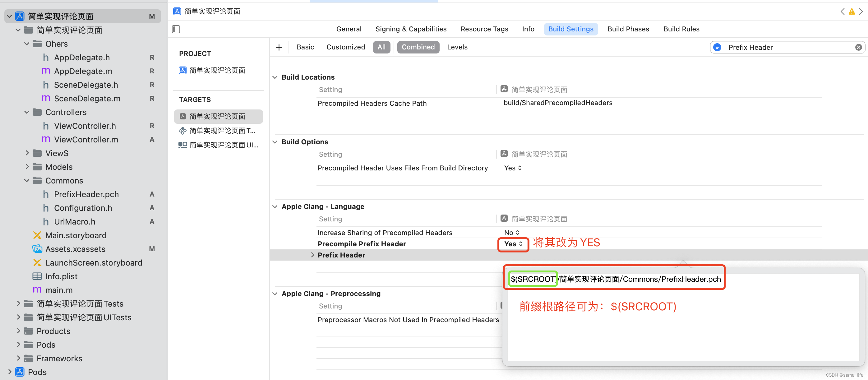Select the Build Settings tab
Viewport: 868px width, 380px height.
(x=571, y=28)
